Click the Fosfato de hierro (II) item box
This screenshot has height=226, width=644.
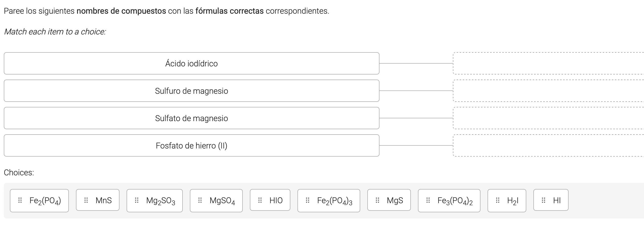192,145
